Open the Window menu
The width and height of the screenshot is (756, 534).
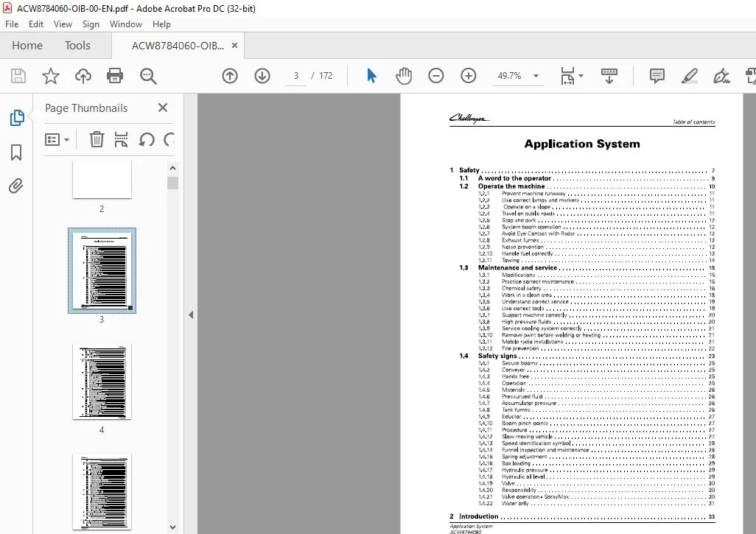point(126,24)
